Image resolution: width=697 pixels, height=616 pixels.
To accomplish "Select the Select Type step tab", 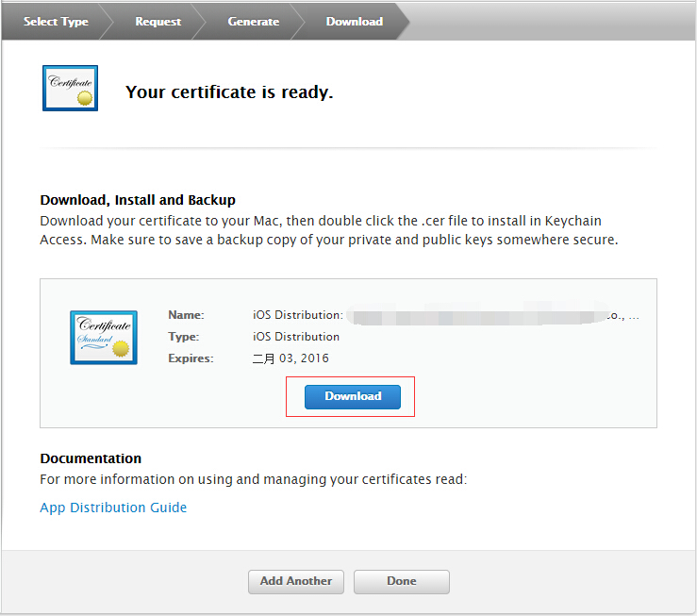I will click(56, 22).
